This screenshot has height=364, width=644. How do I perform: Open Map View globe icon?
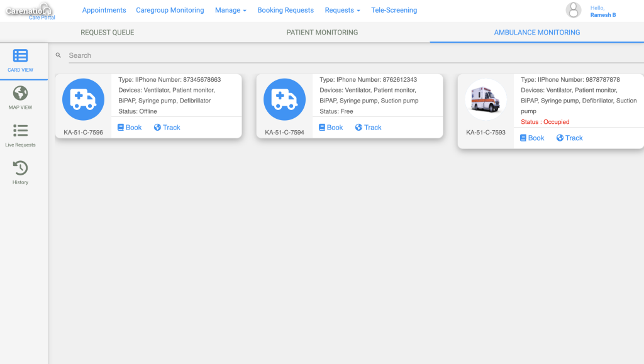pos(20,94)
